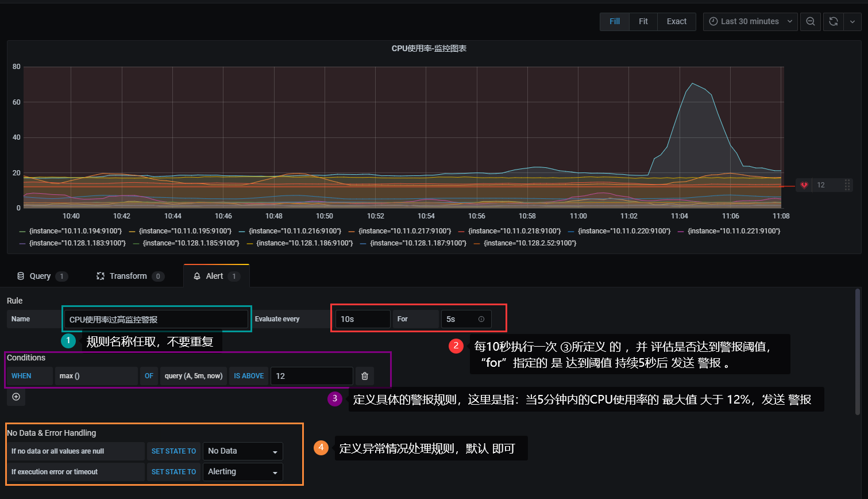Switch to the Alert tab

(x=217, y=276)
